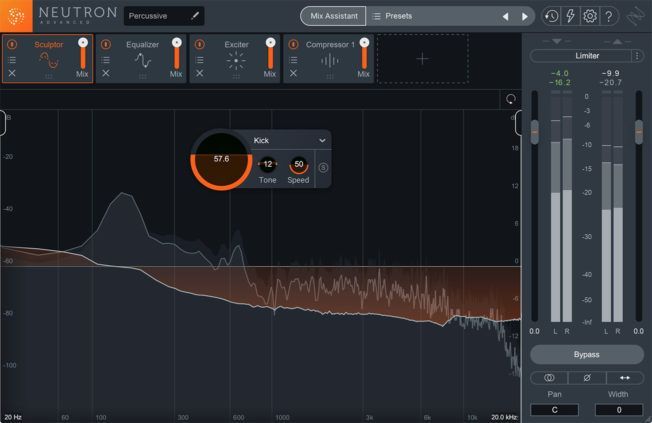Edit the Percussive preset name with pencil
The image size is (652, 423).
[x=195, y=16]
